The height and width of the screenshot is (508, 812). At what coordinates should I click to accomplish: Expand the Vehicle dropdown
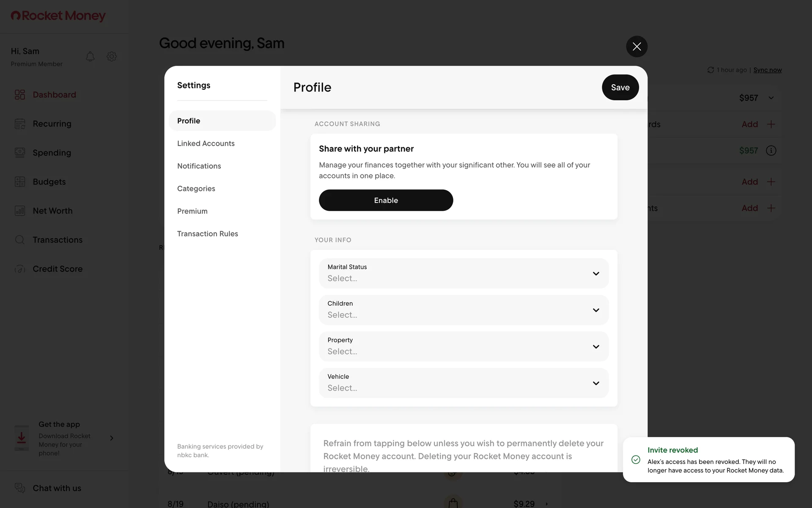click(464, 383)
